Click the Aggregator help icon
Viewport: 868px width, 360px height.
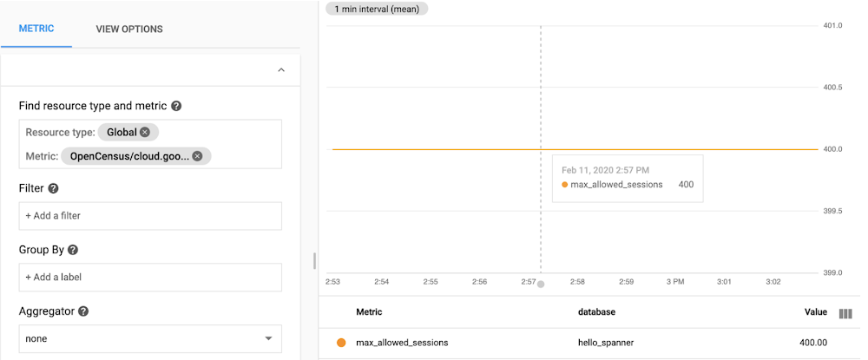click(83, 311)
